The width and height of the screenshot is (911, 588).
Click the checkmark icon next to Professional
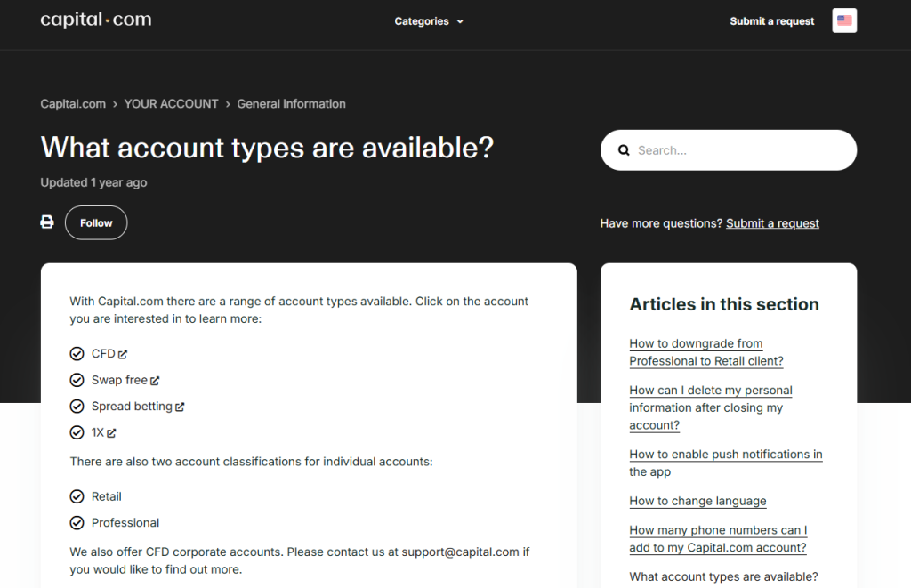(x=77, y=523)
